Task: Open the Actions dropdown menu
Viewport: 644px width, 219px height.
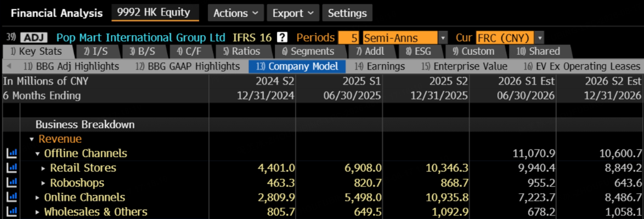Action: point(236,13)
